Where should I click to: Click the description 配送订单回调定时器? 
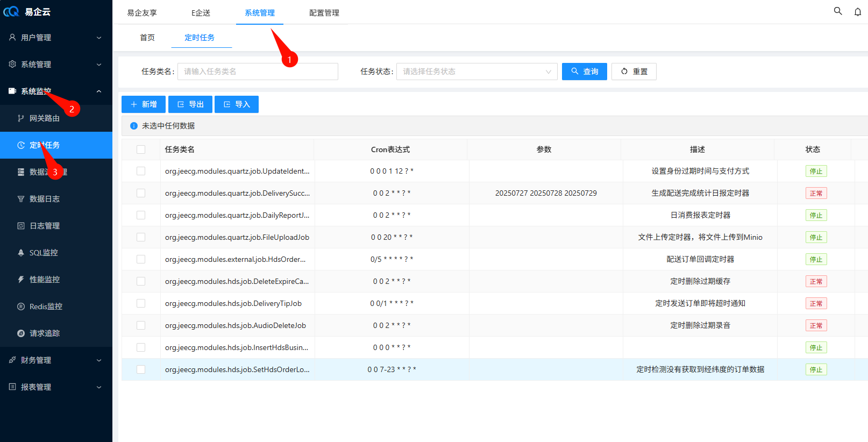(700, 259)
